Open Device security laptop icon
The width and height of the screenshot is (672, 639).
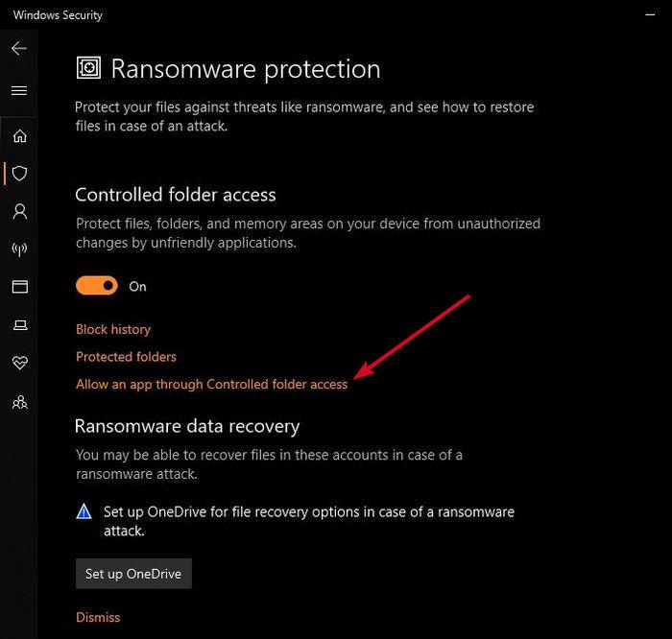pos(19,326)
